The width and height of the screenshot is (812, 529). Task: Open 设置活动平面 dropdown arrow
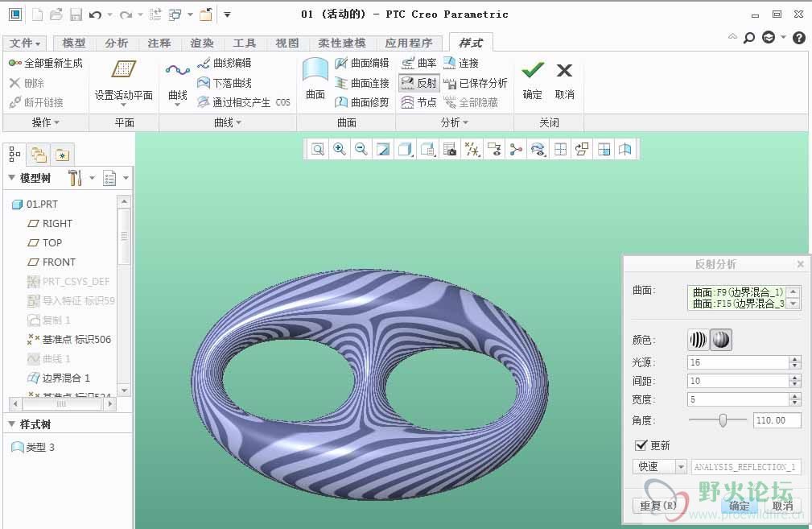point(123,105)
